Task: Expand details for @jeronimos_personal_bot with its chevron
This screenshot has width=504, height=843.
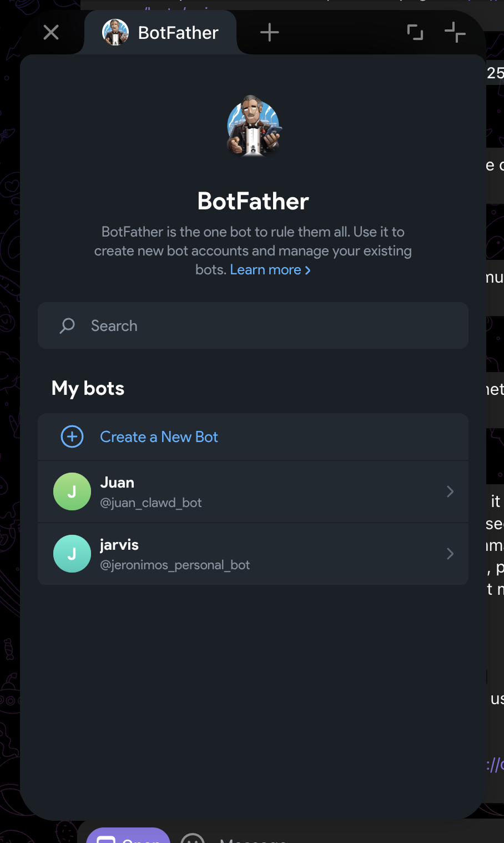Action: click(449, 554)
